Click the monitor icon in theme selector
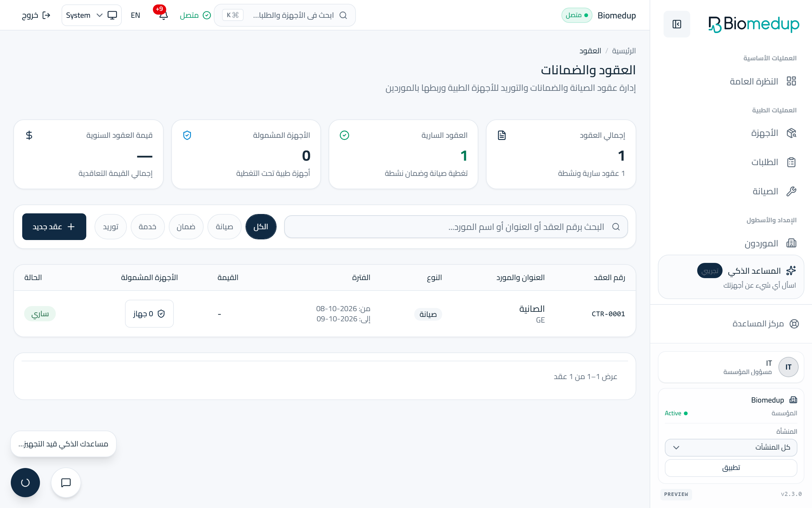 click(112, 15)
